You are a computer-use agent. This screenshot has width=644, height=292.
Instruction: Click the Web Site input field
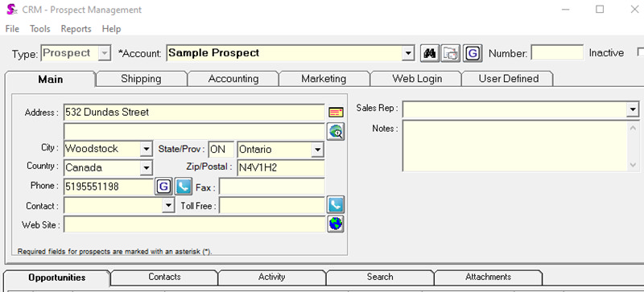tap(194, 224)
